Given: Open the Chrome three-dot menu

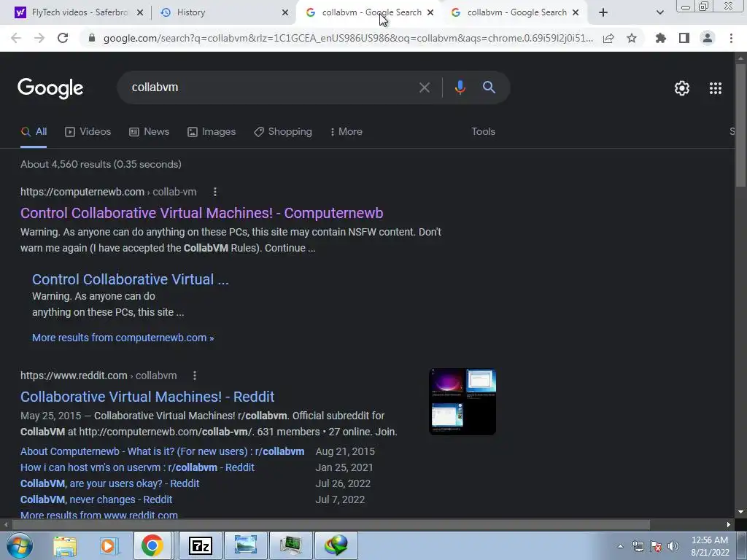Looking at the screenshot, I should (731, 38).
